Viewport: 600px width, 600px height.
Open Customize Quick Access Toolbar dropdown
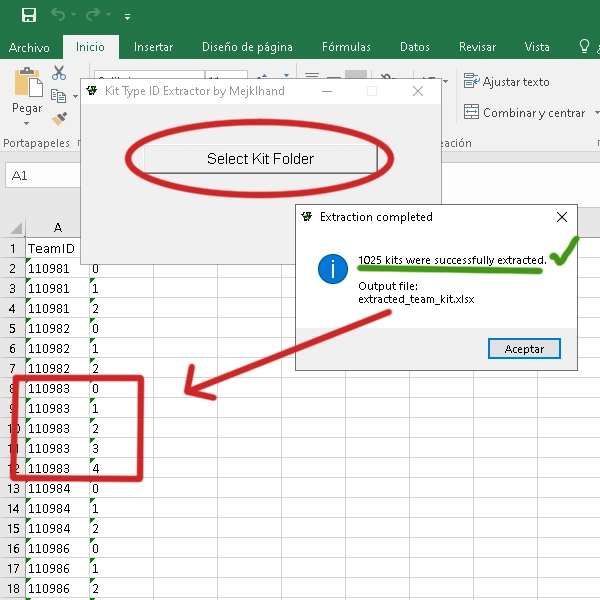(x=127, y=16)
